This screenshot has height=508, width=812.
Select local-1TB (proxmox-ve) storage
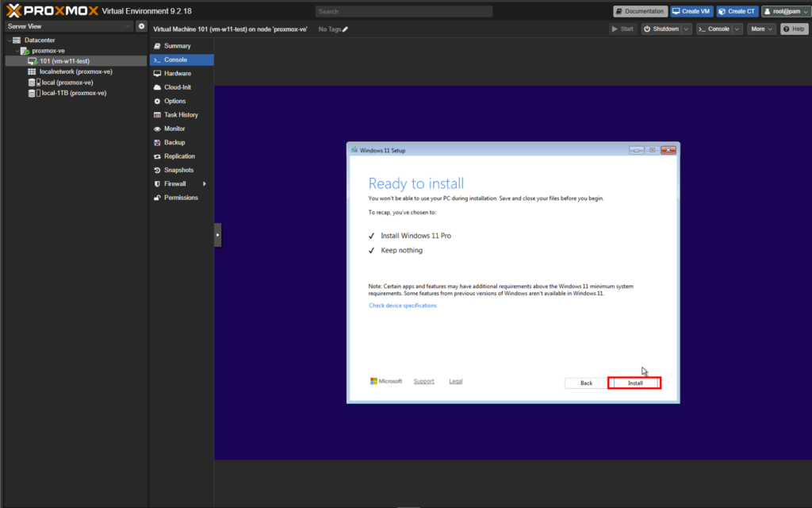(x=74, y=94)
